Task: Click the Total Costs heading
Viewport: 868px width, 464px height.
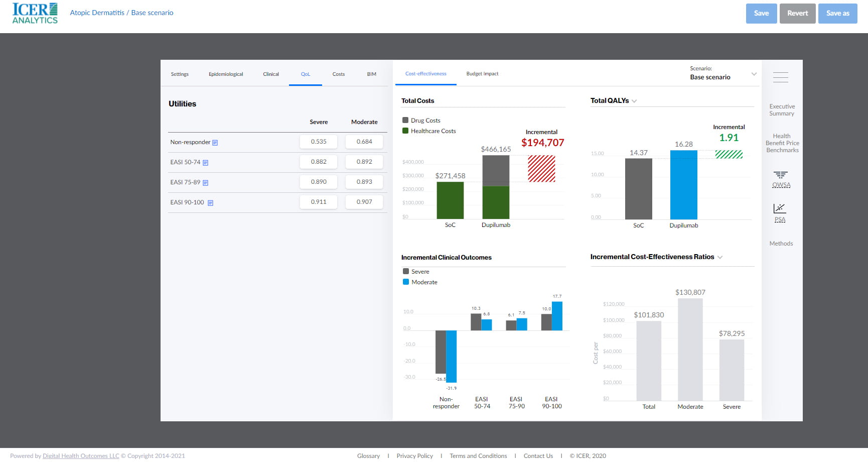Action: tap(417, 101)
